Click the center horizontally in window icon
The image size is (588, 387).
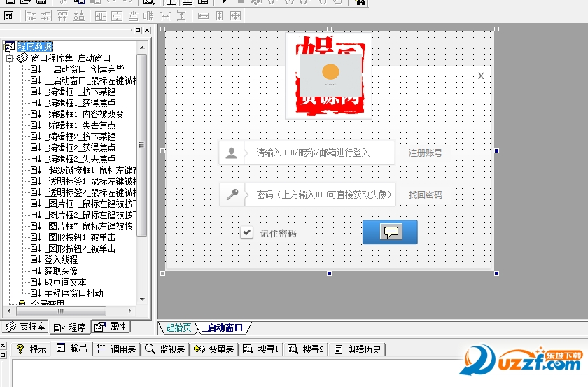point(101,16)
